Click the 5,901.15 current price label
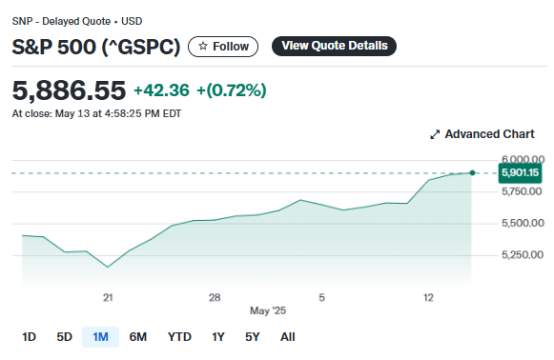This screenshot has height=360, width=554. [520, 173]
